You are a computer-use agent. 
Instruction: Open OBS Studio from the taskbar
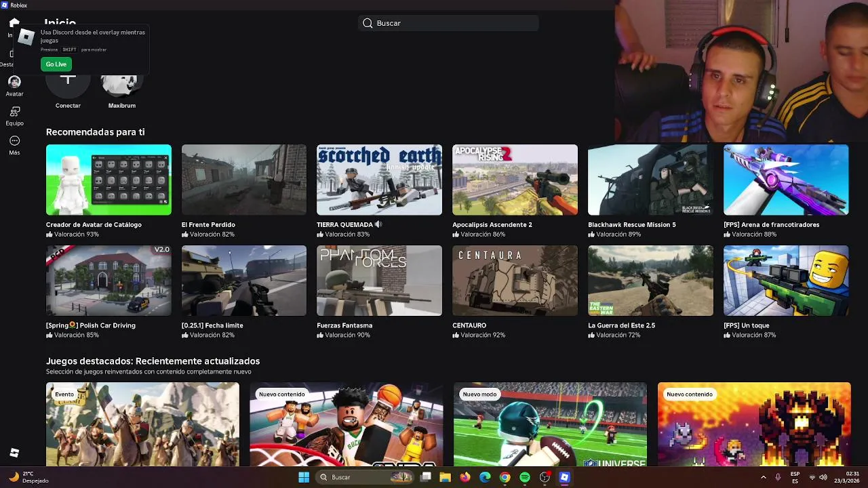545,477
